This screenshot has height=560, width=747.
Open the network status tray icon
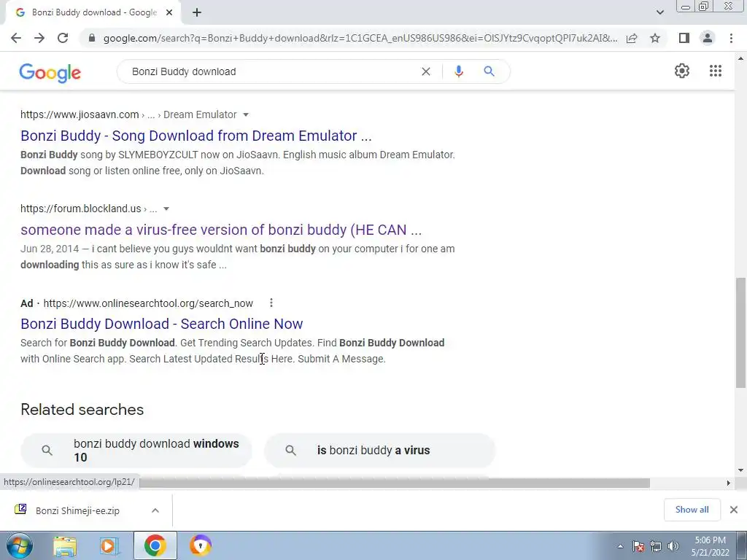(656, 547)
